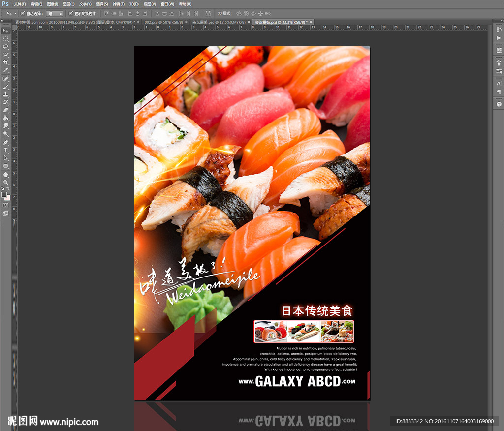Expand the collapsed right panel dock
Screen dimensions: 504x431
click(502, 21)
